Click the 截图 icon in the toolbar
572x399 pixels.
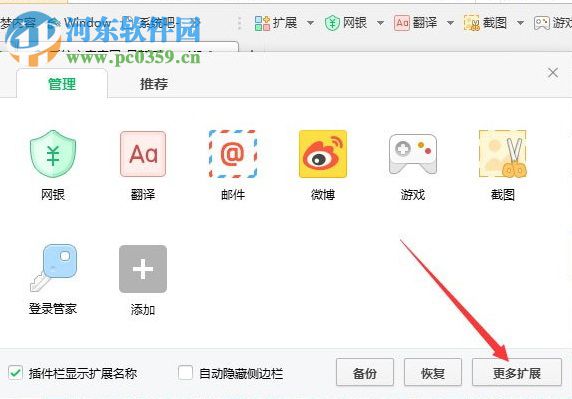tap(472, 23)
